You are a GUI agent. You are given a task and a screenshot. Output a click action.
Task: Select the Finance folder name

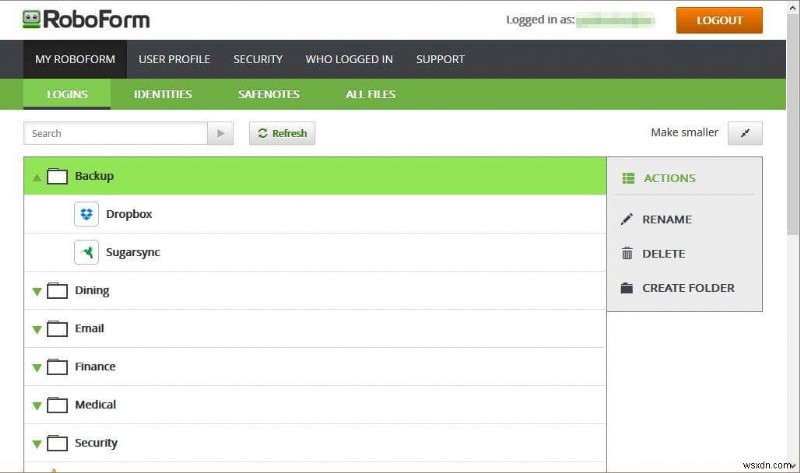[95, 366]
